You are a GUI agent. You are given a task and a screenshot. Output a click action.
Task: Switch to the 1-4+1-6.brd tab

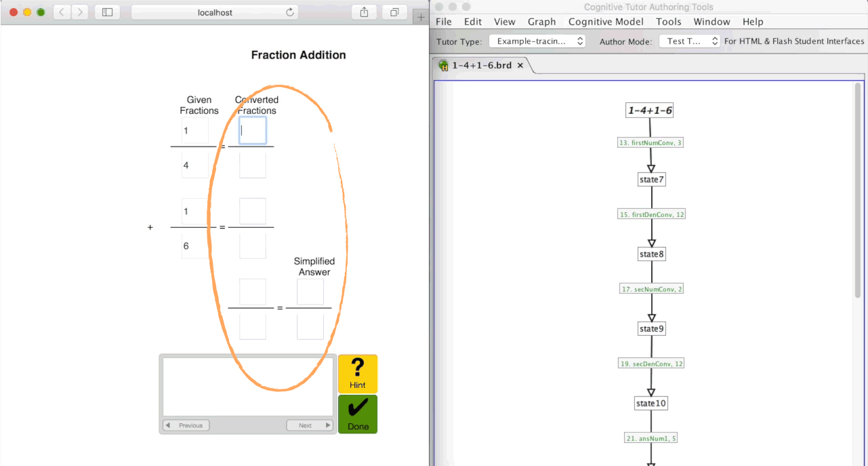click(481, 66)
